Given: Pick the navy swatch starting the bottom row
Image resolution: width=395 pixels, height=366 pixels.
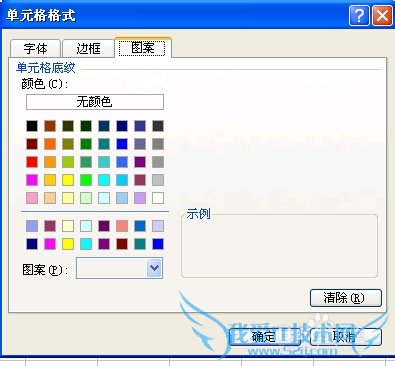Looking at the screenshot, I should pyautogui.click(x=32, y=244).
